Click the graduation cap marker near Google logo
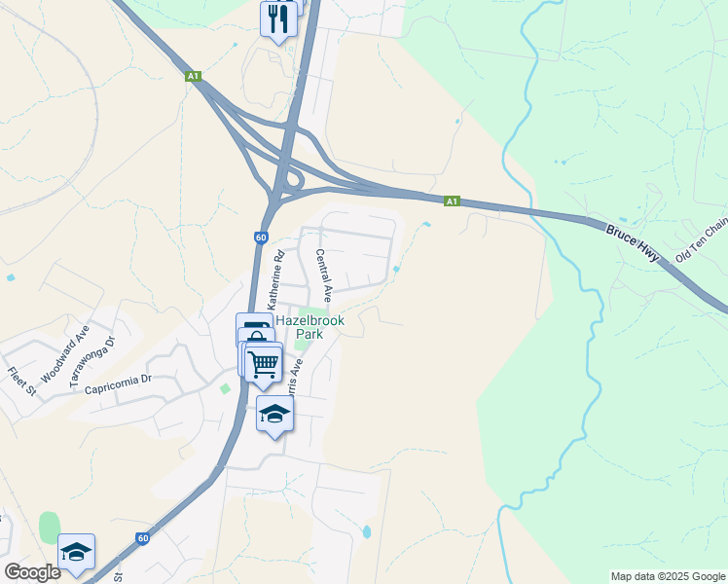 77,553
